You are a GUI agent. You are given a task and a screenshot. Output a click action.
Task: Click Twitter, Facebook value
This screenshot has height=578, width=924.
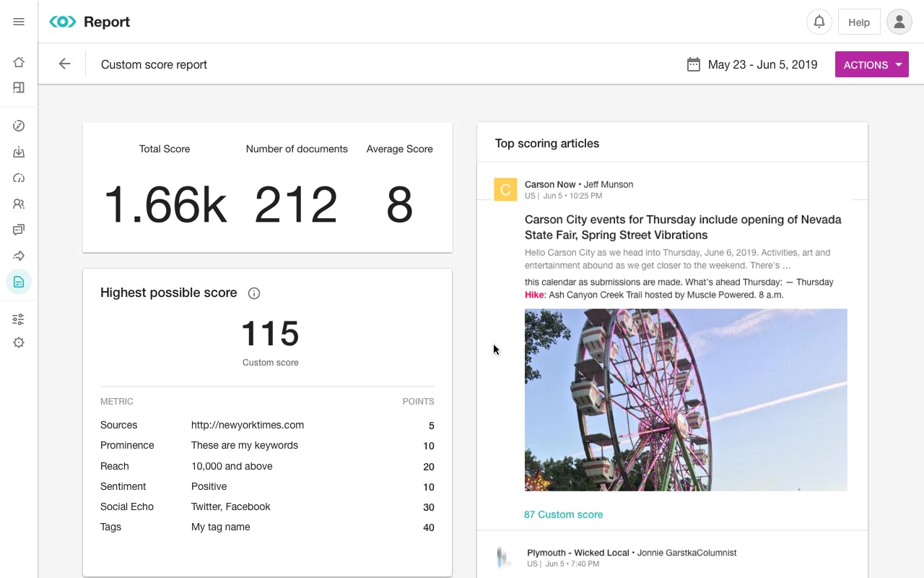(x=231, y=506)
